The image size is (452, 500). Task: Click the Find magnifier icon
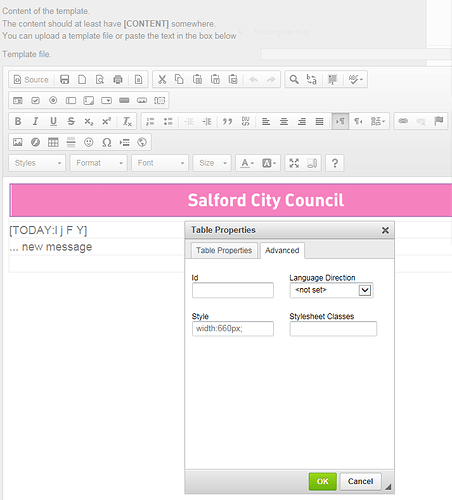click(x=294, y=79)
